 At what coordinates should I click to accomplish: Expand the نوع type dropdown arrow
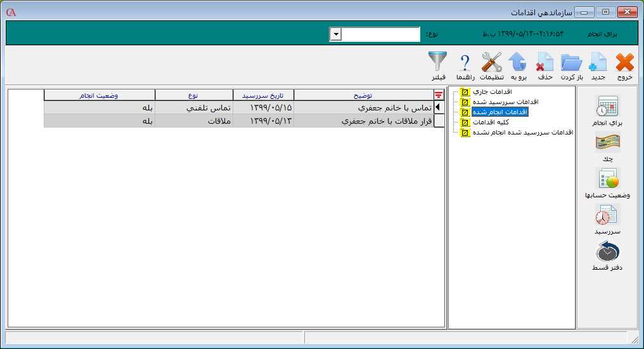coord(336,34)
